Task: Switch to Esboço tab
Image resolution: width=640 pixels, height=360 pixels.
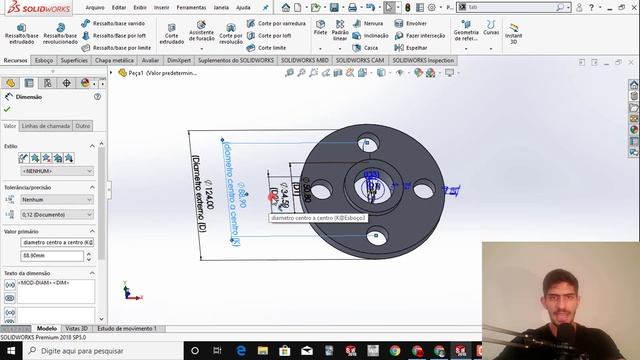Action: pyautogui.click(x=44, y=60)
